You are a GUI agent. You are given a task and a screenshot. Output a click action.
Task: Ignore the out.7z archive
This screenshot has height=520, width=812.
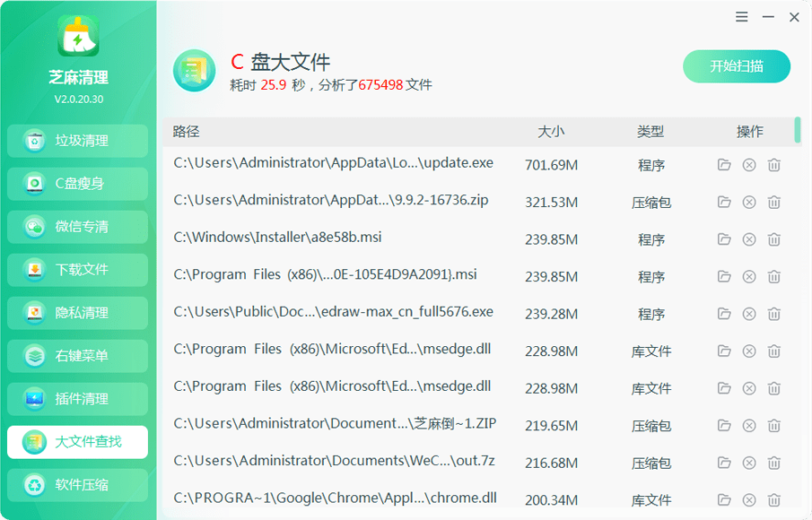(748, 463)
